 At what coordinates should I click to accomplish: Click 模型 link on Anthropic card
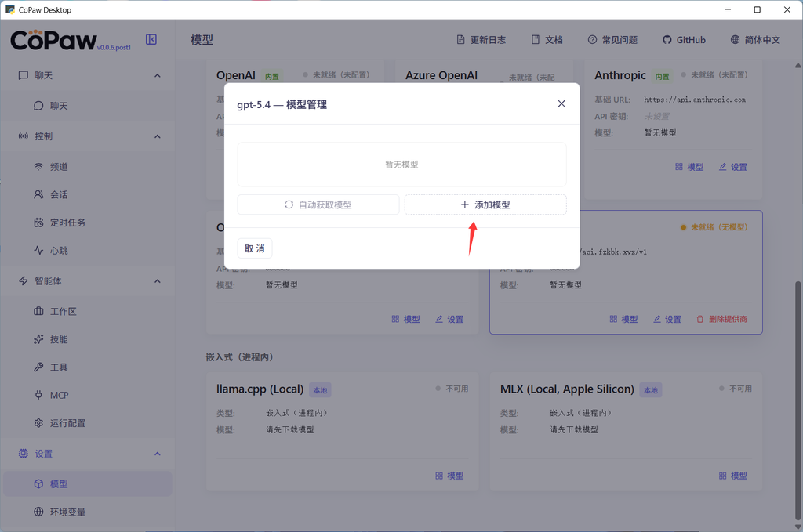689,167
